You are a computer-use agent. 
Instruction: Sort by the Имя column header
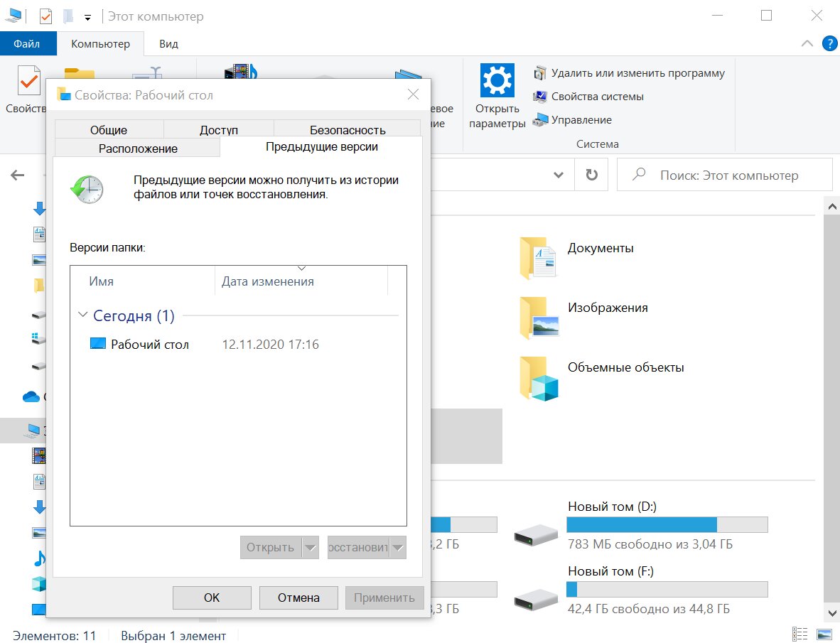coord(144,281)
